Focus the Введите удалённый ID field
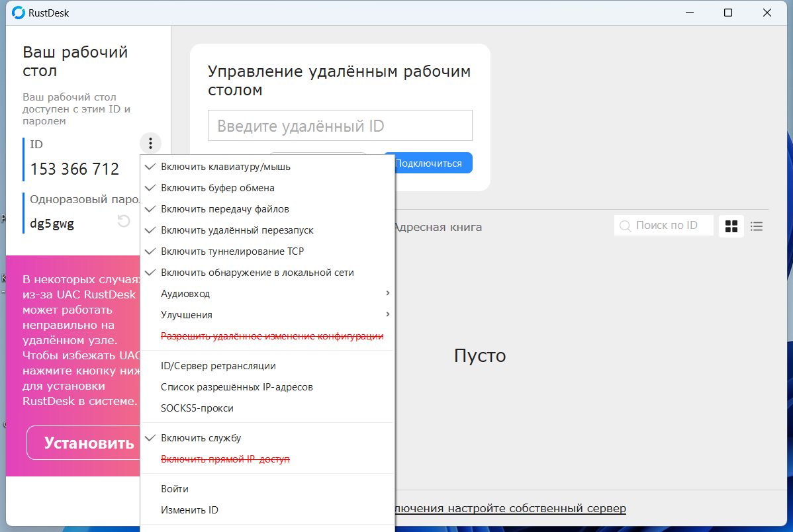Screen dimensions: 793x532 (x=340, y=126)
